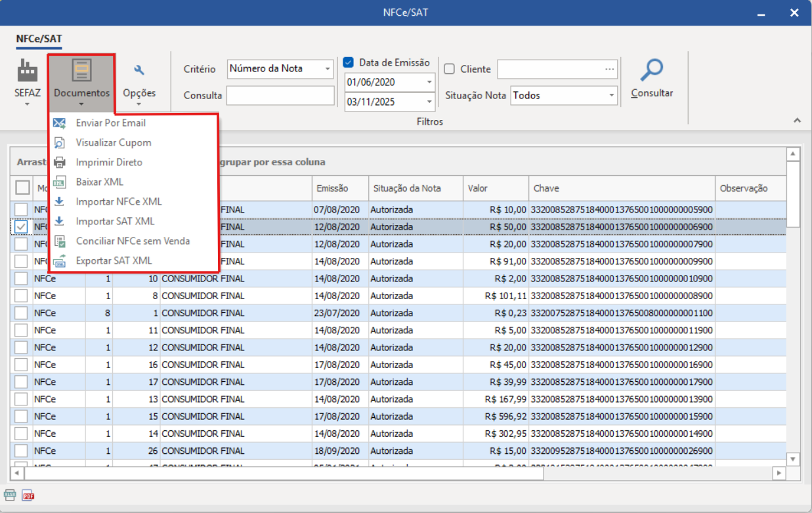Uncheck the Data de Emissão checkbox
This screenshot has width=812, height=513.
tap(349, 63)
